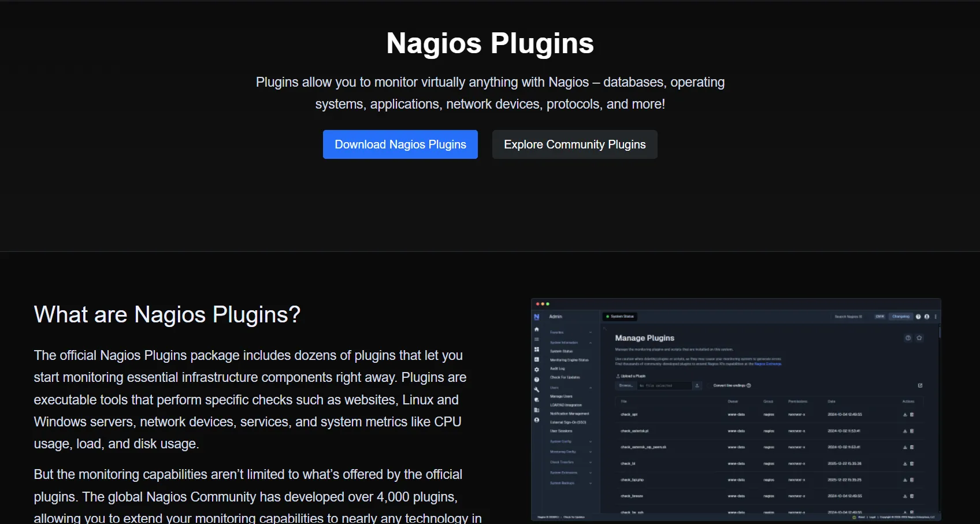This screenshot has width=980, height=524.
Task: Click the 'What are Nagios Plugins?' heading
Action: (x=167, y=315)
